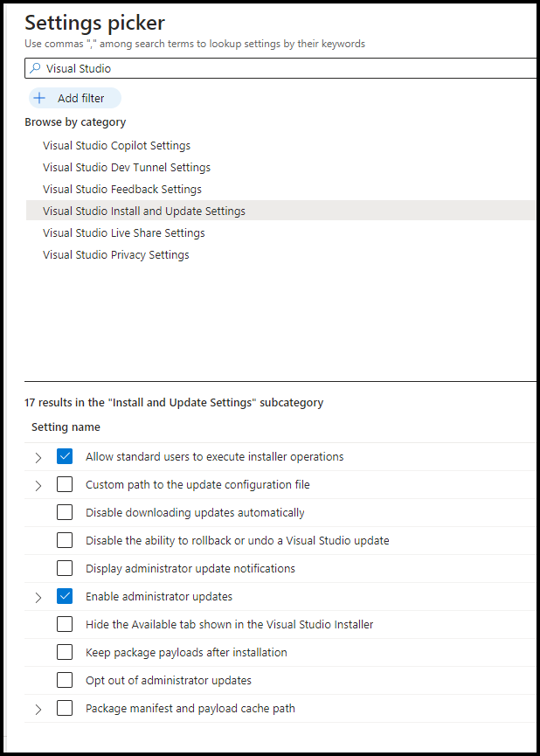
Task: Expand Custom path to update configuration file
Action: (x=38, y=486)
